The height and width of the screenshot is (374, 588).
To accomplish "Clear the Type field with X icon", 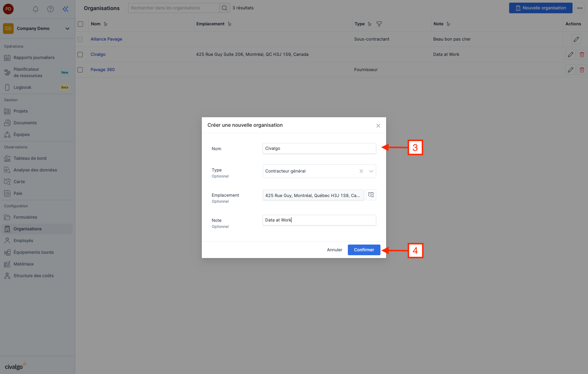I will [x=361, y=171].
